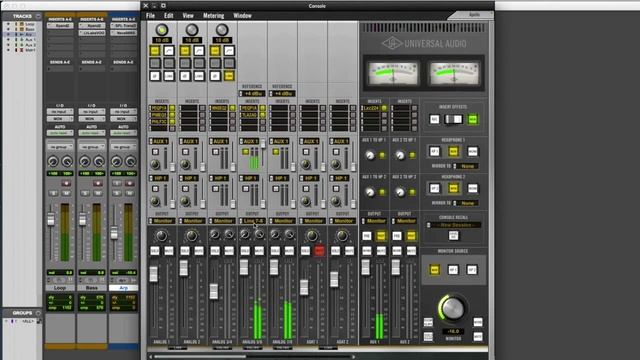The image size is (640, 360).
Task: Open AUX 1 Output Monitor dropdown
Action: tap(374, 221)
